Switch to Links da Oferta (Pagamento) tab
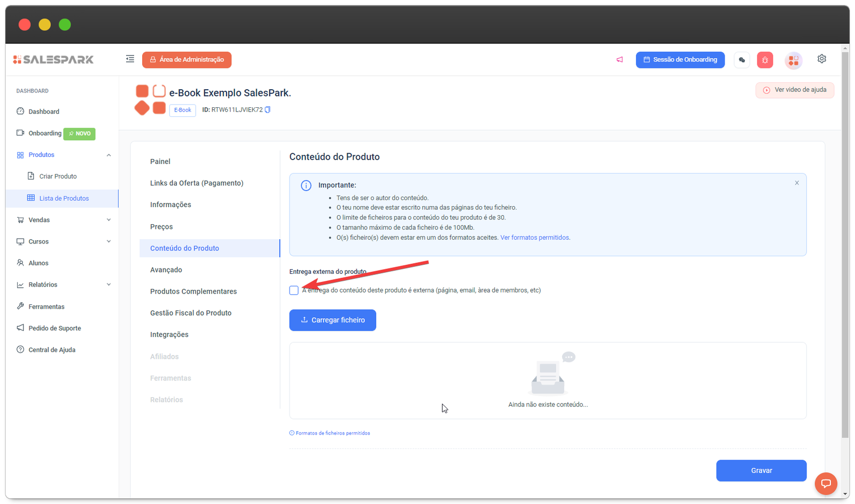The height and width of the screenshot is (504, 855). click(x=197, y=183)
